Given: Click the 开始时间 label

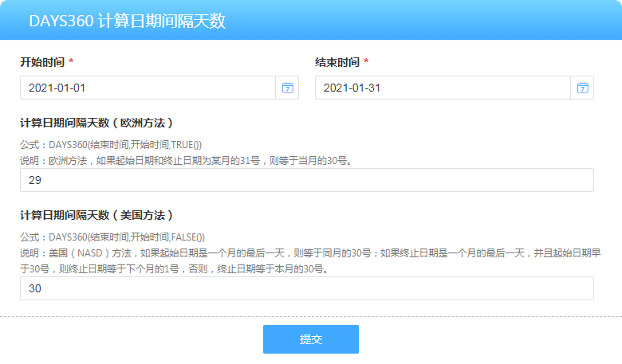Looking at the screenshot, I should (41, 62).
